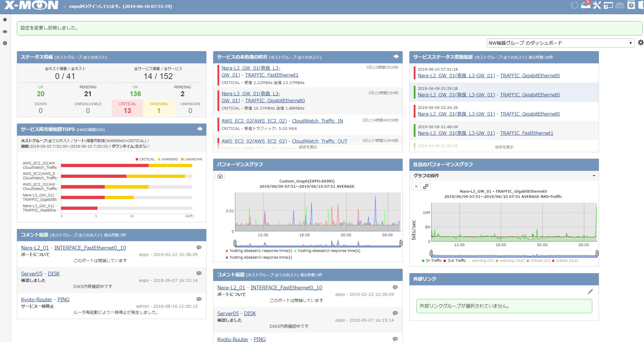Click the PENDING 2 service count
The height and width of the screenshot is (342, 644).
(182, 91)
